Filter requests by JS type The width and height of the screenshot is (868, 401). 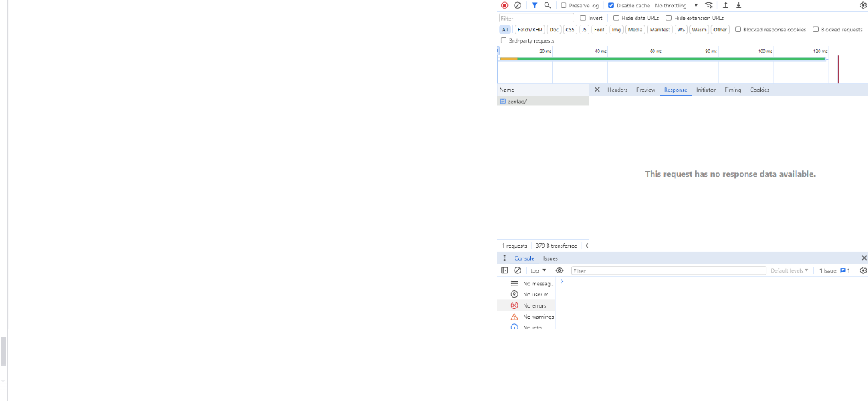pyautogui.click(x=584, y=30)
